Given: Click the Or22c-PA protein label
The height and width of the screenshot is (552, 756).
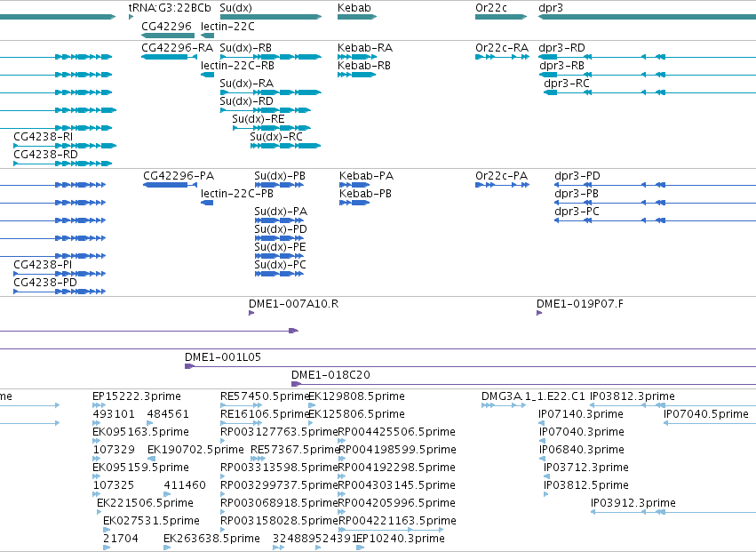Looking at the screenshot, I should (501, 176).
